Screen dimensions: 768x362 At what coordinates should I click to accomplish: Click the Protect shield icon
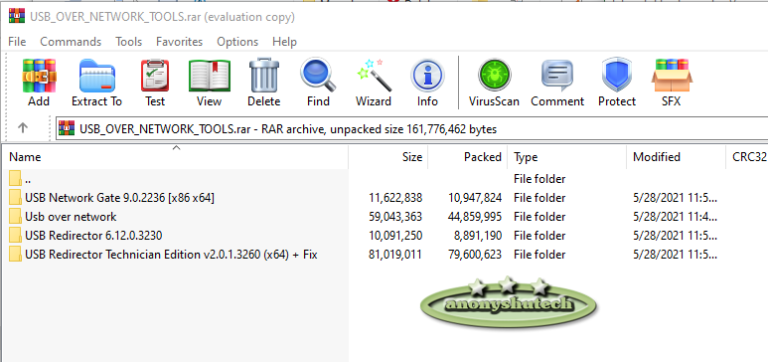click(617, 75)
